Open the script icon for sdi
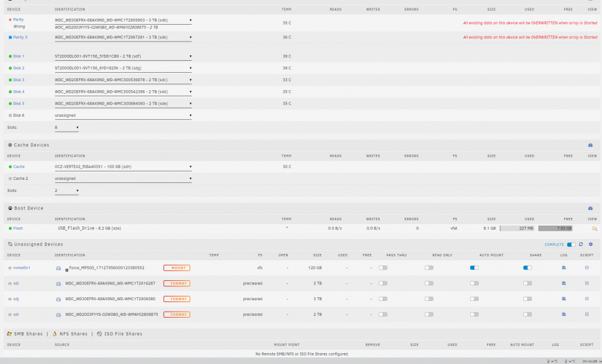This screenshot has width=602, height=364. 587,283
